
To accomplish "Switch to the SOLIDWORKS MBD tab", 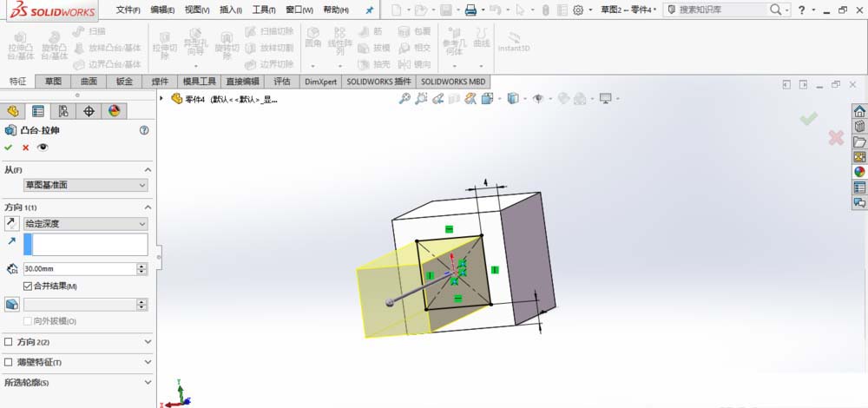I will [x=453, y=82].
